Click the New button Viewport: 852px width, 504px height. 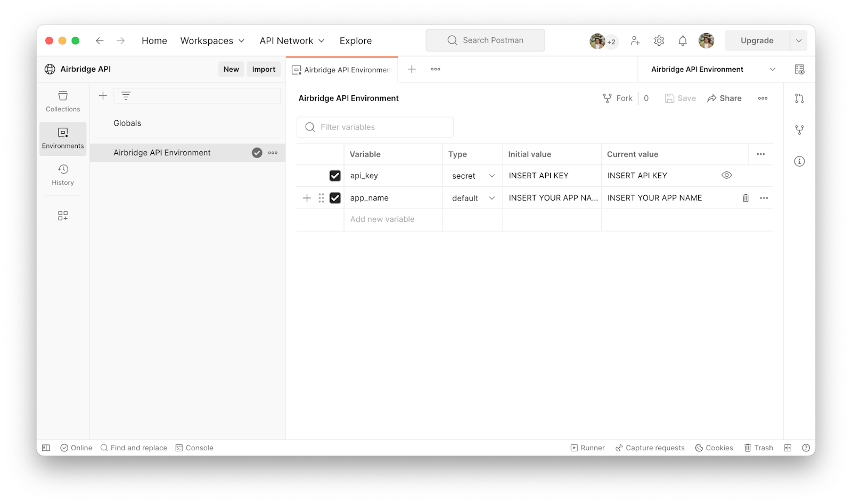[x=231, y=69]
